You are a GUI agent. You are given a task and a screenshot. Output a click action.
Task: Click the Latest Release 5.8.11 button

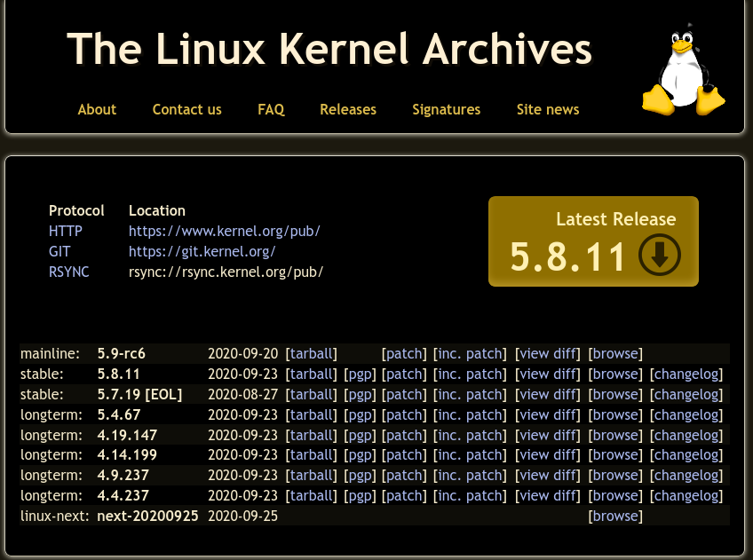(x=593, y=241)
